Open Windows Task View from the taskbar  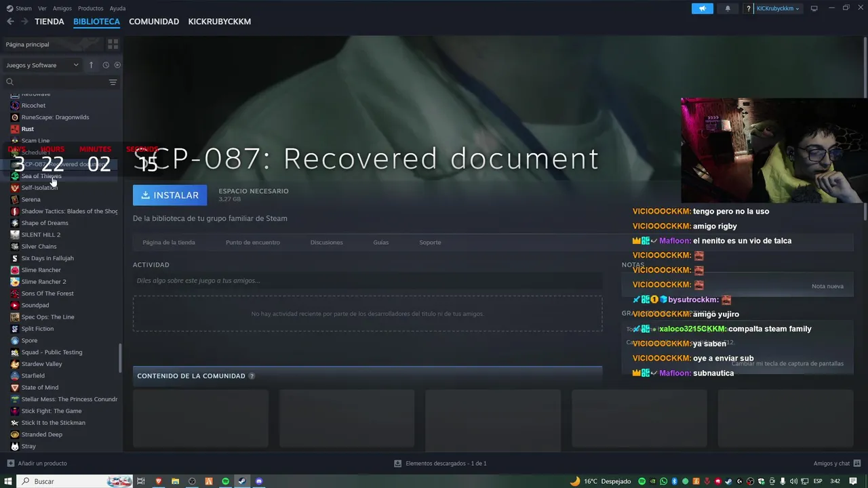(x=141, y=481)
